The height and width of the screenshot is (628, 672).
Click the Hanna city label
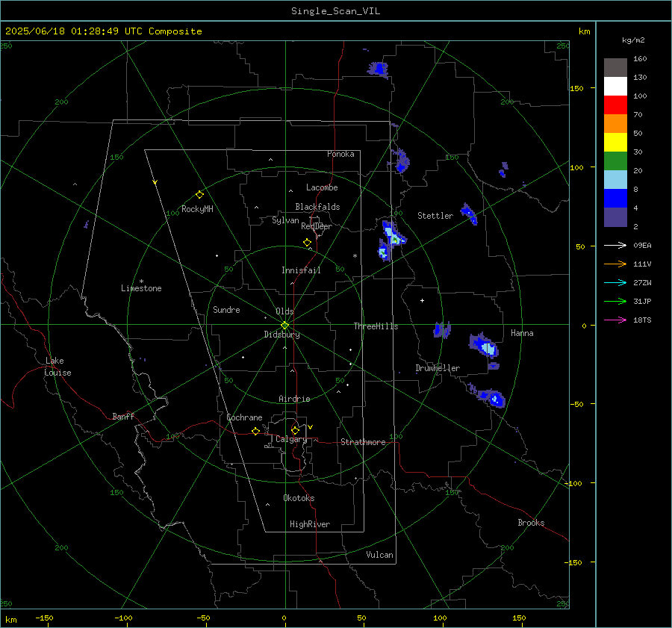pos(522,333)
